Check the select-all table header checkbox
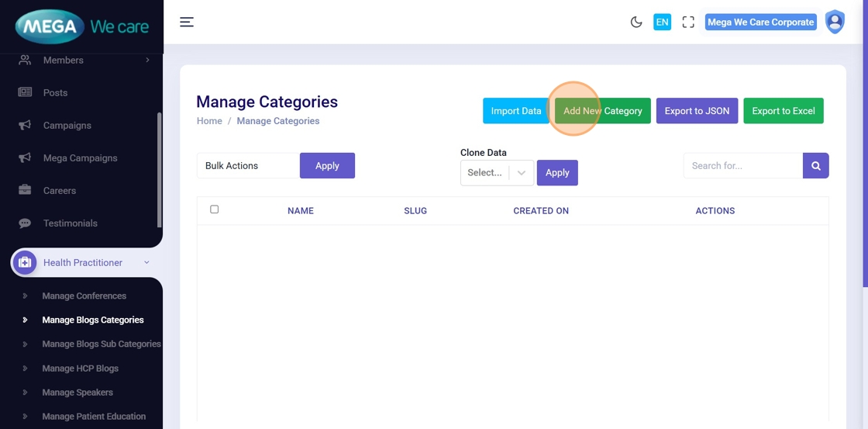This screenshot has height=429, width=868. point(215,209)
